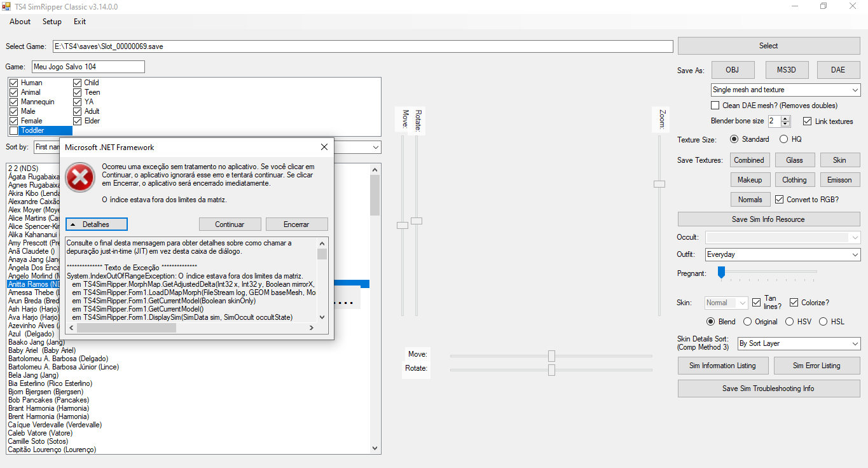This screenshot has height=468, width=868.
Task: Export the mesh as OBJ
Action: [733, 69]
